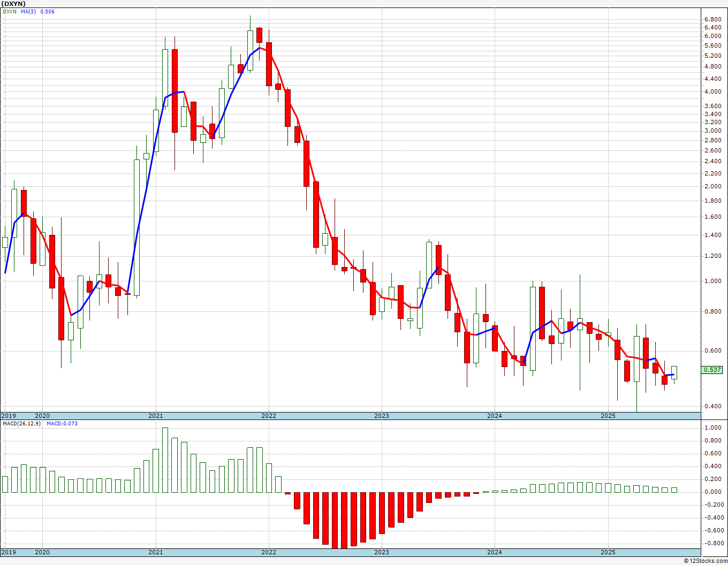Click the 0.400 price axis label
Screen dimensions: 728x565
712,406
